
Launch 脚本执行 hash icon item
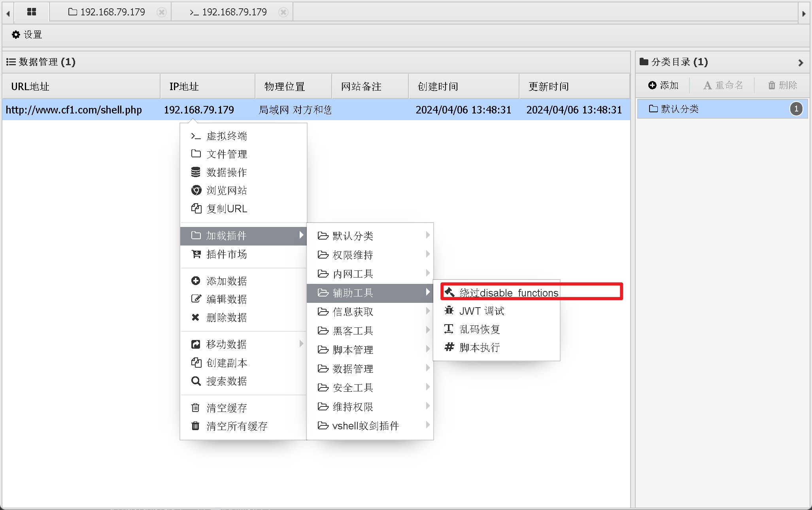[480, 348]
